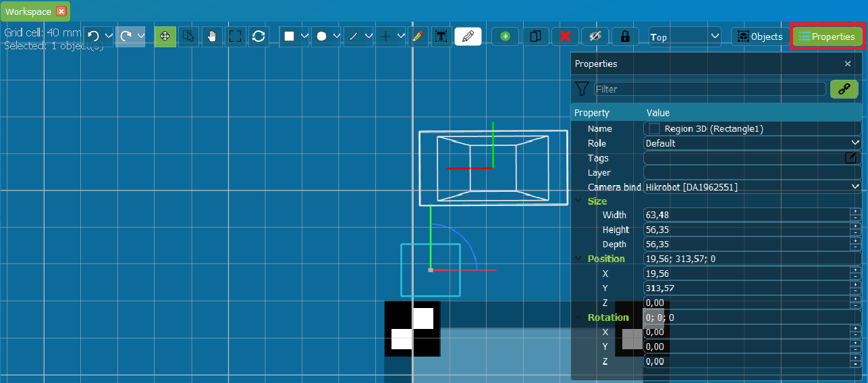Click the Filter text field
The width and height of the screenshot is (868, 383).
[x=709, y=89]
